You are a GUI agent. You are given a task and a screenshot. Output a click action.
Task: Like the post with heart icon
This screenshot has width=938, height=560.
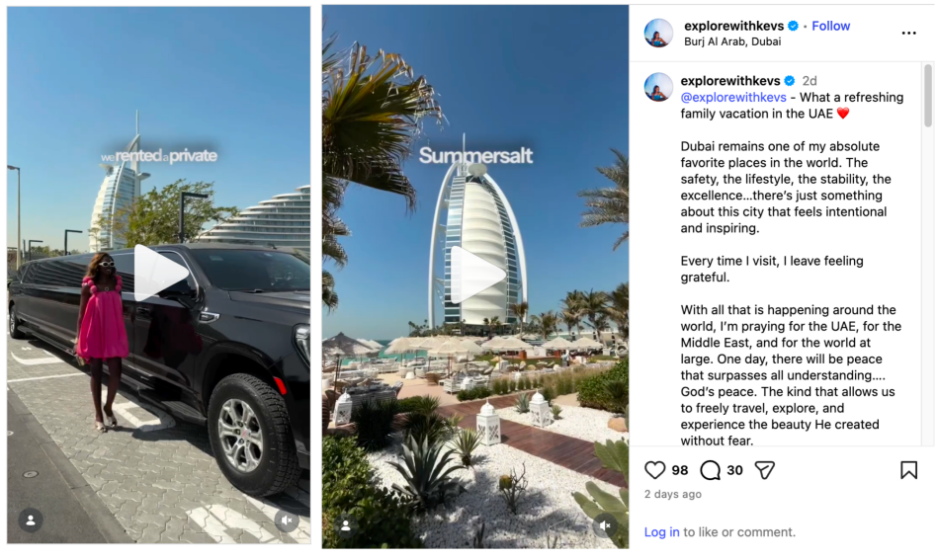(655, 470)
